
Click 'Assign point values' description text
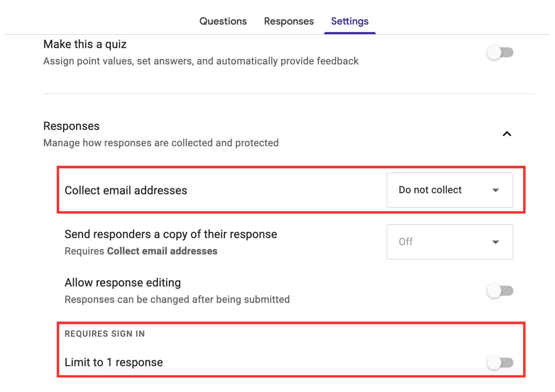(201, 61)
